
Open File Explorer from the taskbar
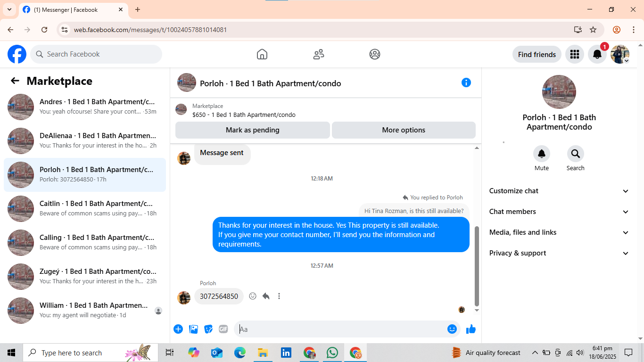(x=263, y=353)
